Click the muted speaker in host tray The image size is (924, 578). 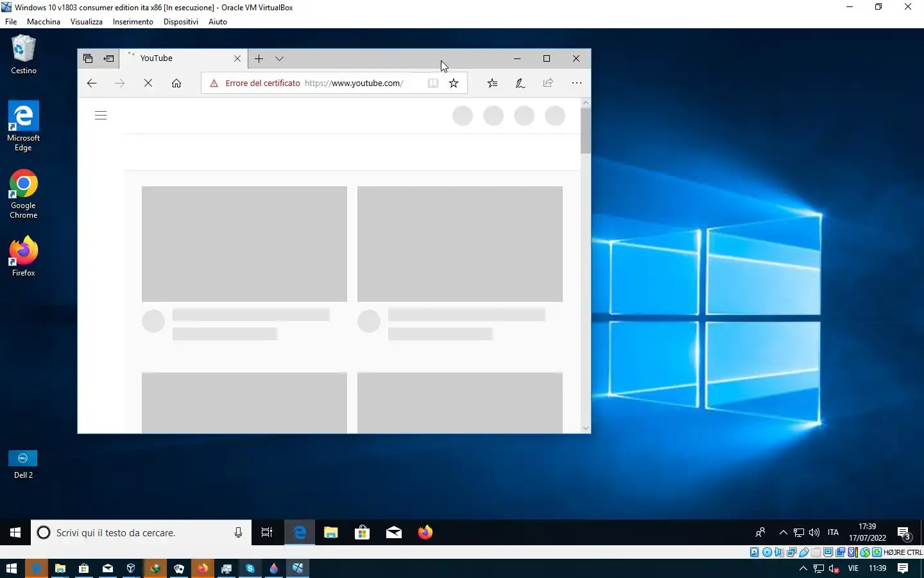pyautogui.click(x=834, y=568)
